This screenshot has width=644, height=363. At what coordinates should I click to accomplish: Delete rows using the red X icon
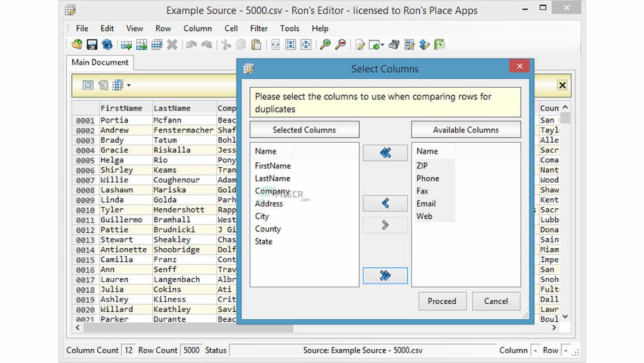point(173,44)
